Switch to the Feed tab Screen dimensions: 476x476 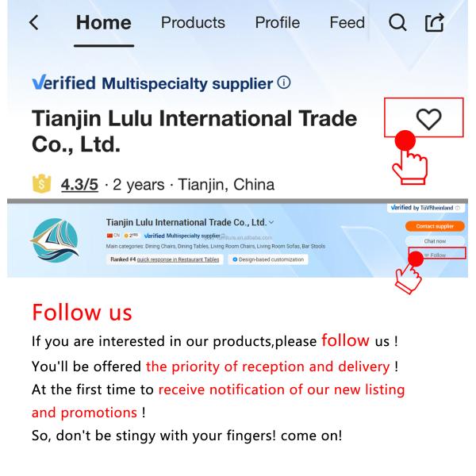[347, 23]
